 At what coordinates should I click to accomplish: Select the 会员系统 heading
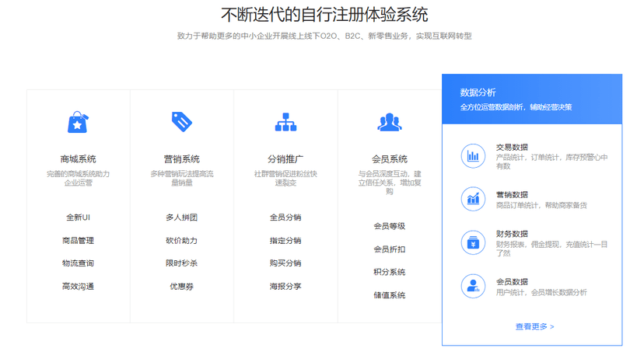[390, 158]
